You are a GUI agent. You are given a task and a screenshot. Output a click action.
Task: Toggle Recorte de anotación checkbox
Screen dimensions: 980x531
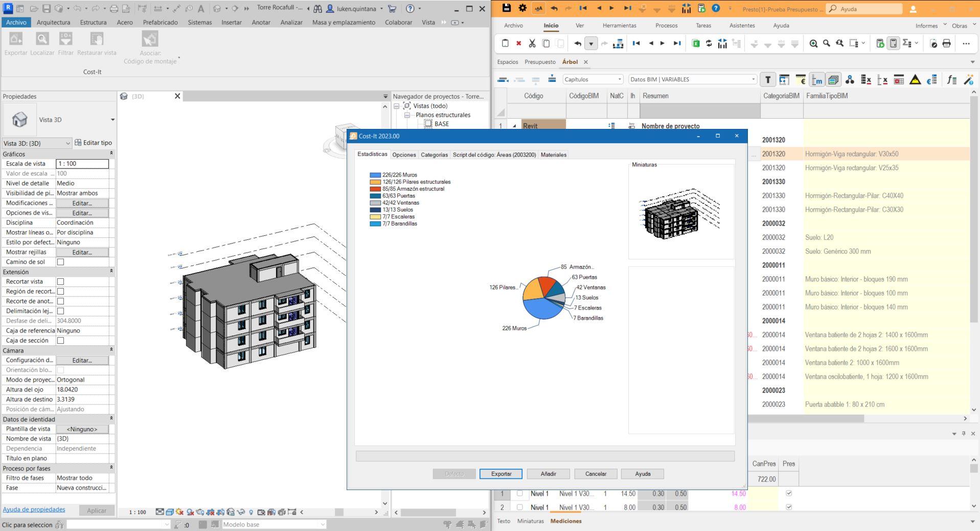pyautogui.click(x=60, y=301)
